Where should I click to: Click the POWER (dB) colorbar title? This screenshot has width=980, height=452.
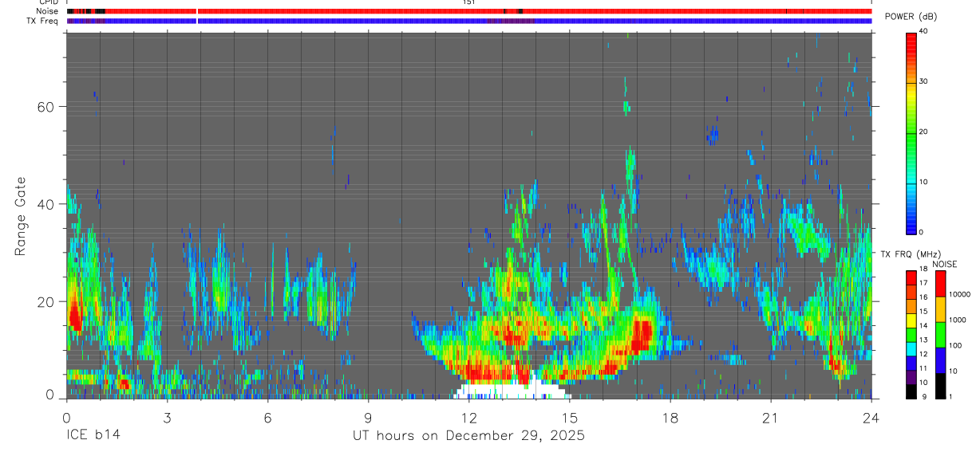911,17
